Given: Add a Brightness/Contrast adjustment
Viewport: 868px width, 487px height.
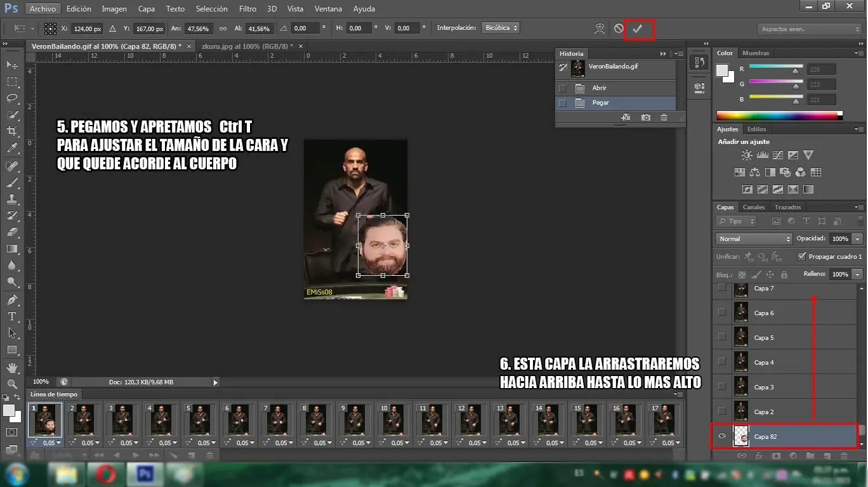Looking at the screenshot, I should (747, 155).
